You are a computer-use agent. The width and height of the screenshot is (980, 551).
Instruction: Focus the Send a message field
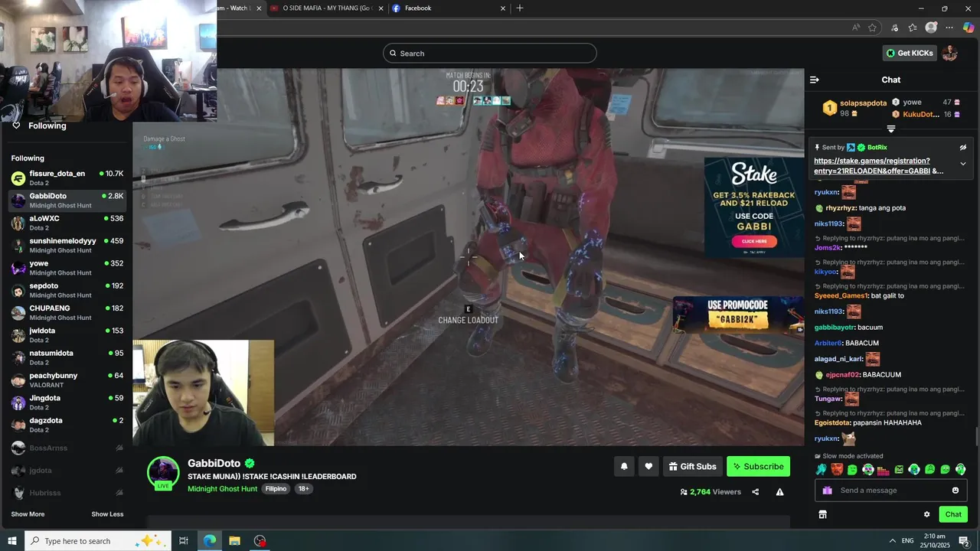pos(891,491)
